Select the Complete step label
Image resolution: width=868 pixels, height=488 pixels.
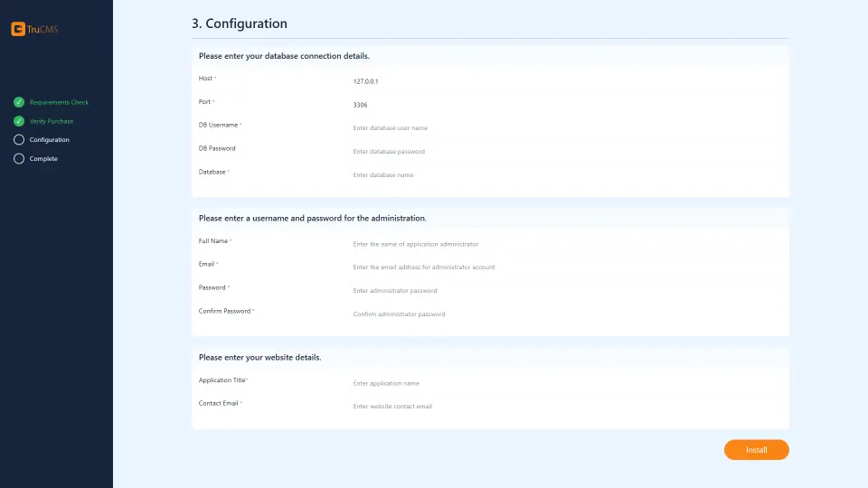click(43, 159)
